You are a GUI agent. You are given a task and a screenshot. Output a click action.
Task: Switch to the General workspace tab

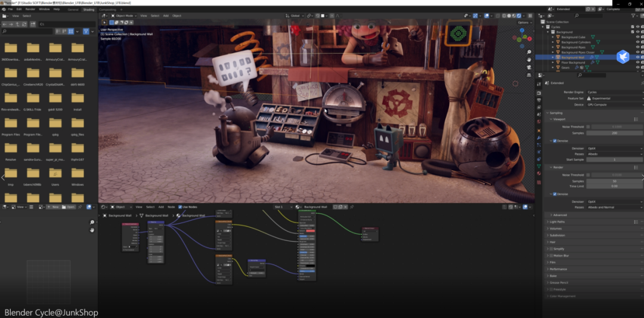click(x=73, y=9)
